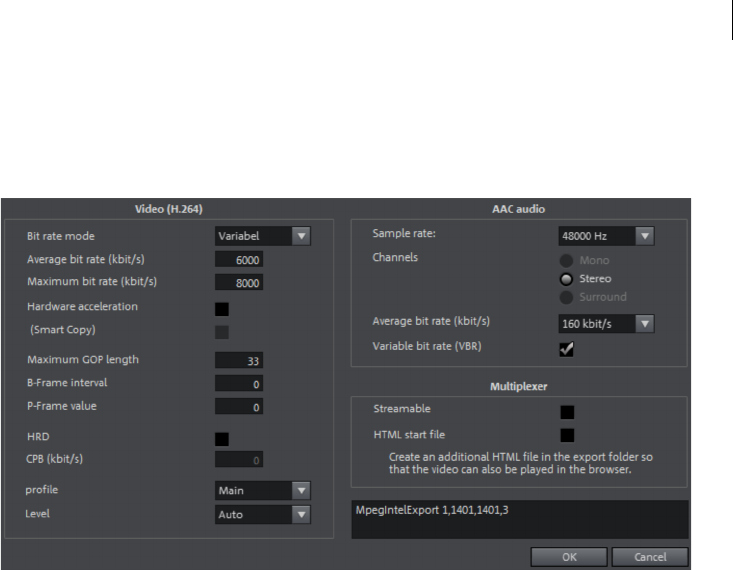Open the Sample rate dropdown showing 48000 Hz

[x=606, y=236]
